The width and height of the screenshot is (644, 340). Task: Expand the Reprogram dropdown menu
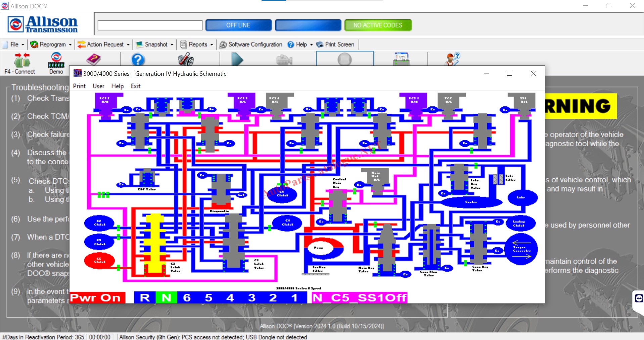pyautogui.click(x=51, y=44)
